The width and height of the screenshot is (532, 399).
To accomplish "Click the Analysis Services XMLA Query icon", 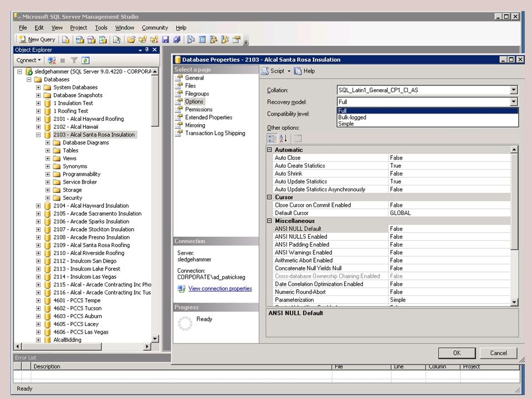I will click(x=103, y=40).
